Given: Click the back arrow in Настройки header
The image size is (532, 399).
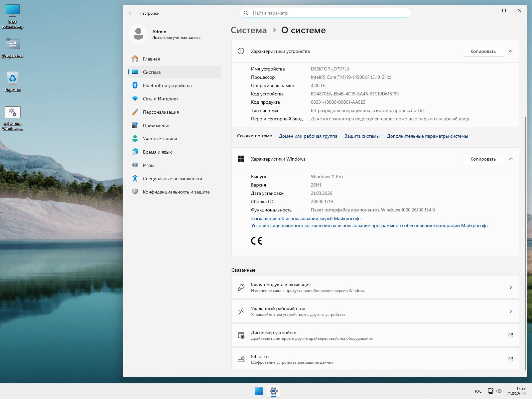Looking at the screenshot, I should [131, 13].
